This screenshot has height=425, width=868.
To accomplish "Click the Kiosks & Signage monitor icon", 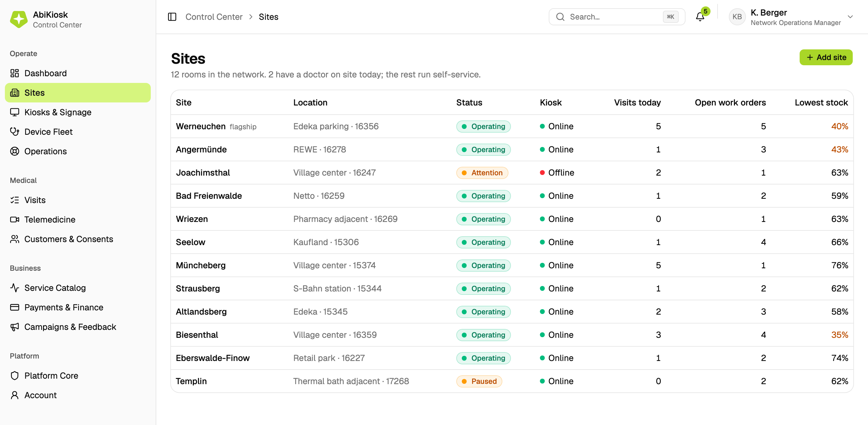I will (14, 112).
